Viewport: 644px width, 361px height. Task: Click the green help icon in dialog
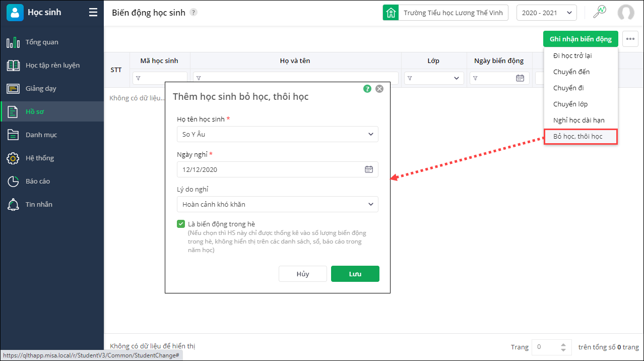coord(367,89)
